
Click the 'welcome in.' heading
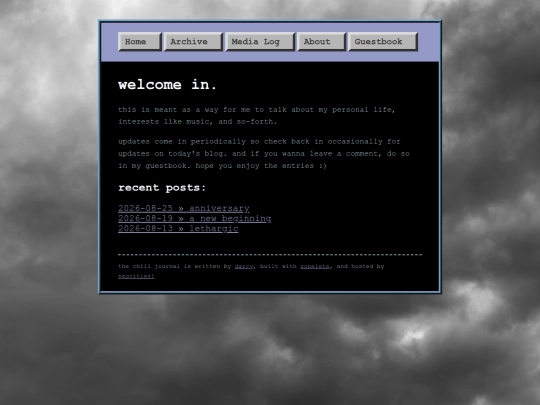click(x=167, y=85)
